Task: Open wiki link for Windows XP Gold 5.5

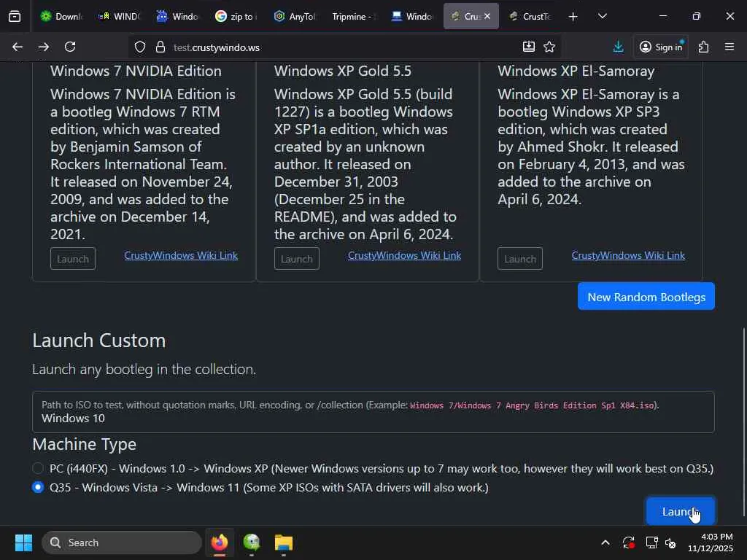Action: pyautogui.click(x=404, y=255)
